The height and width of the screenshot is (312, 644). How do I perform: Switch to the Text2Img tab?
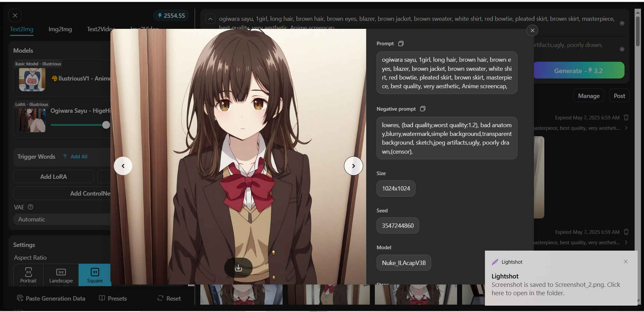tap(21, 29)
